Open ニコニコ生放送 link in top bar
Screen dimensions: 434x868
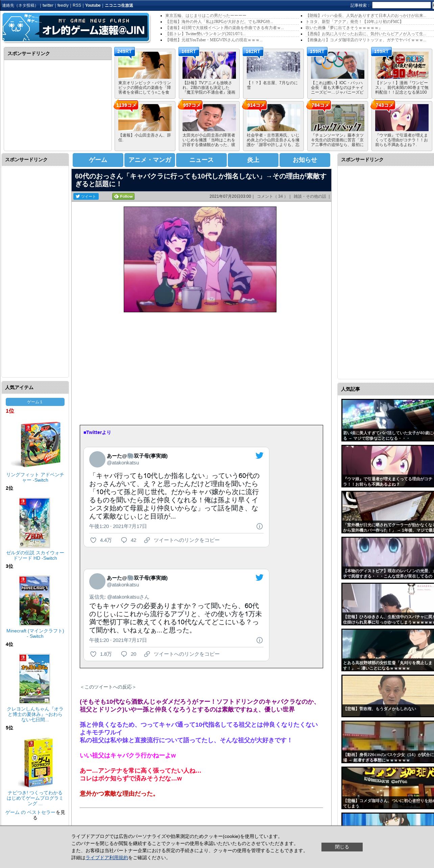119,5
